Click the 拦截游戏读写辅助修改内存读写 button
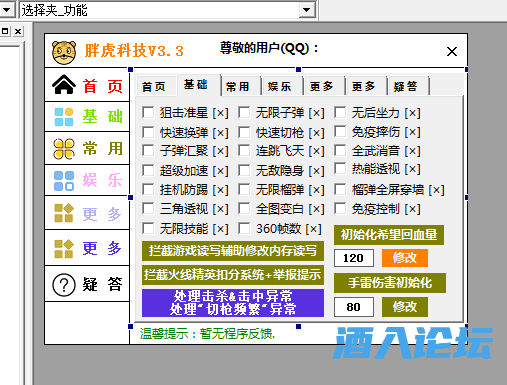This screenshot has width=507, height=385. tap(233, 251)
